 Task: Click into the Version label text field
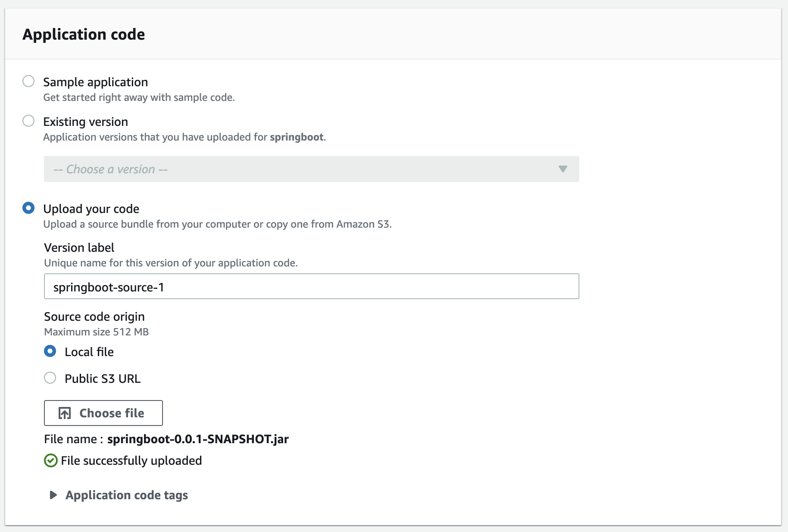pos(311,287)
